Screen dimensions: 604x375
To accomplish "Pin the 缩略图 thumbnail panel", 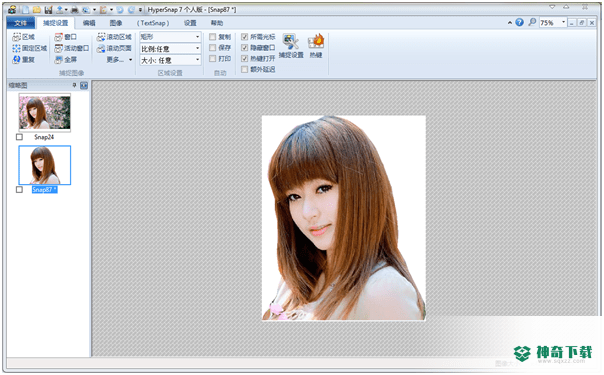I will point(74,85).
